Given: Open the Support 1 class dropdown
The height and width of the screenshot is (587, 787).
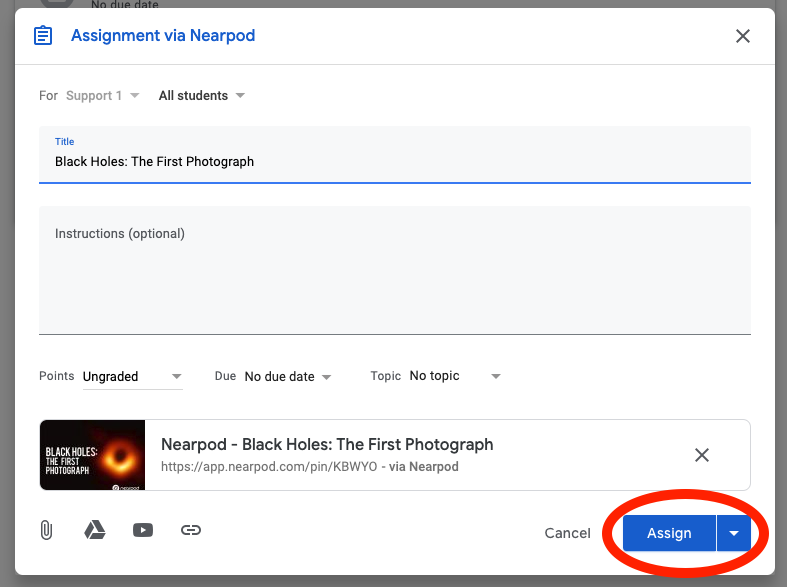Looking at the screenshot, I should point(102,96).
